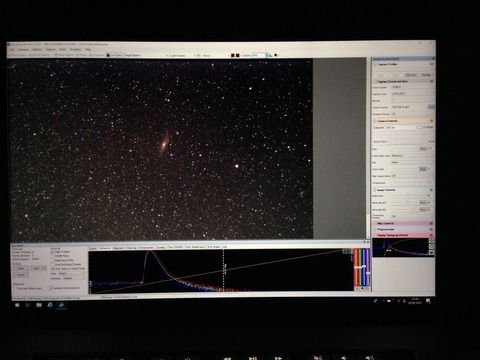Screen dimensions: 480x360
Task: Click the White Bal (B) slider
Action: click(x=404, y=209)
